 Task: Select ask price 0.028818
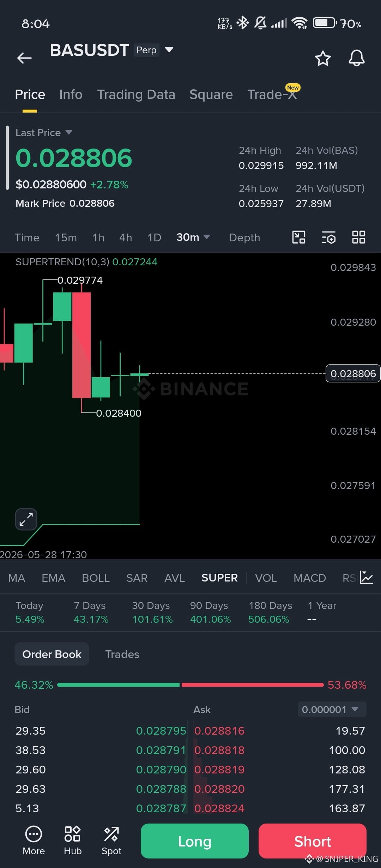(x=219, y=750)
